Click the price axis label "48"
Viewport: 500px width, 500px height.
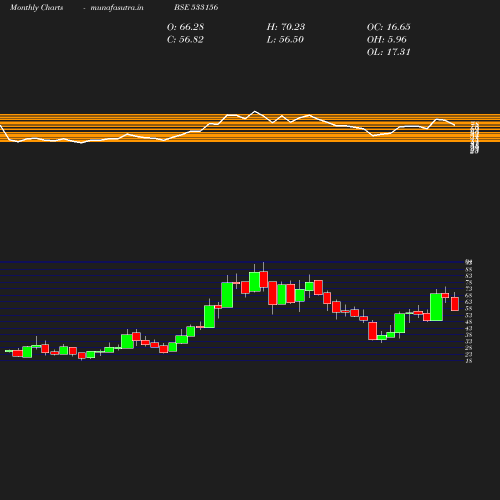(469, 322)
